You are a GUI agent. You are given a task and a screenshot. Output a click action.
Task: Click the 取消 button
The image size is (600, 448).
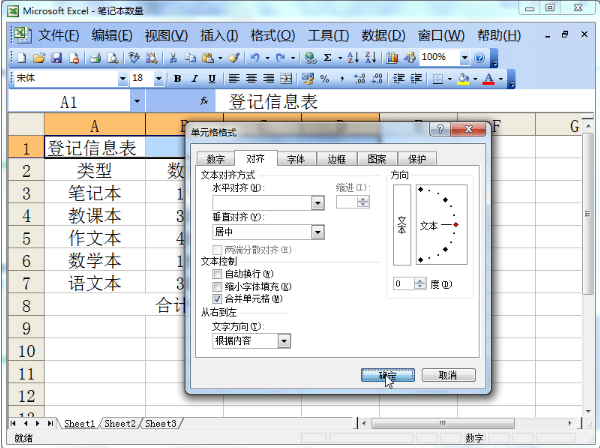pos(448,375)
